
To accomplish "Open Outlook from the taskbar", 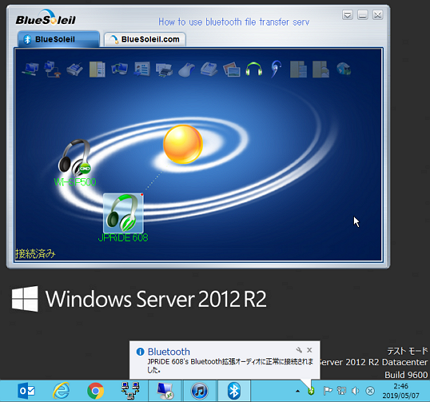I will [x=26, y=391].
